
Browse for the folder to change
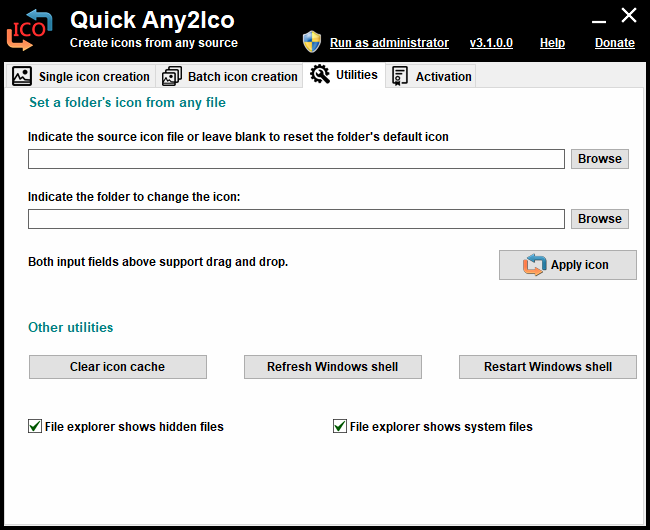coord(600,219)
